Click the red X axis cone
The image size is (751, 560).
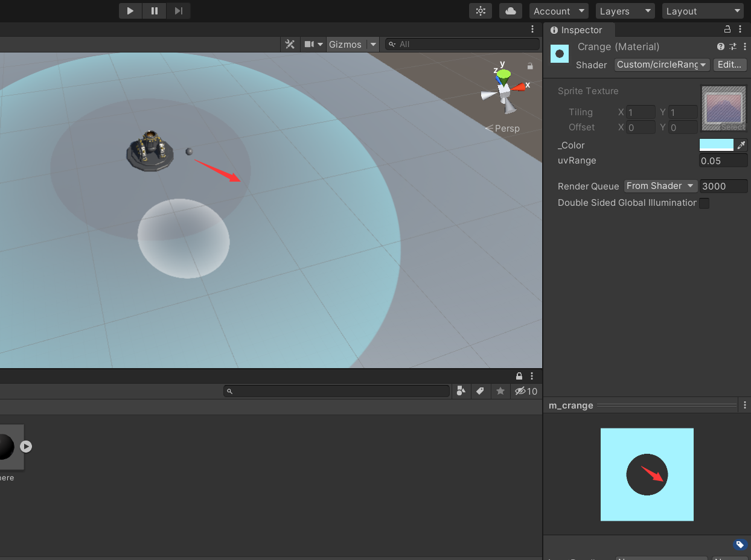(x=519, y=87)
